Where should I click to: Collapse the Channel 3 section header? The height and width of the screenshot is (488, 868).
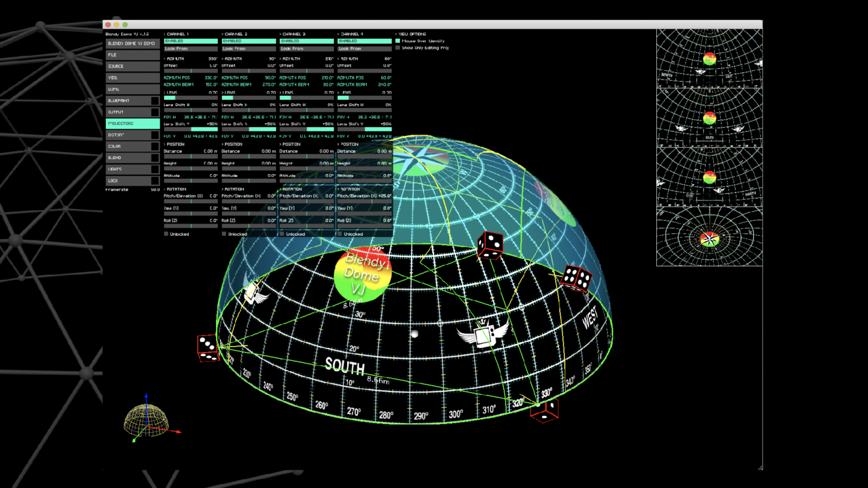pos(292,34)
